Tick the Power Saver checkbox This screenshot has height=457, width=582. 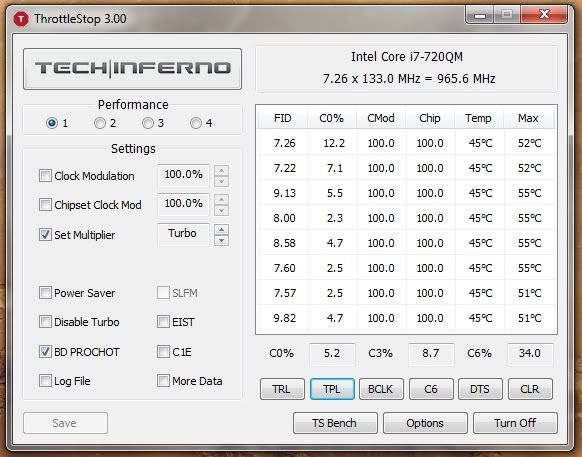pyautogui.click(x=45, y=293)
